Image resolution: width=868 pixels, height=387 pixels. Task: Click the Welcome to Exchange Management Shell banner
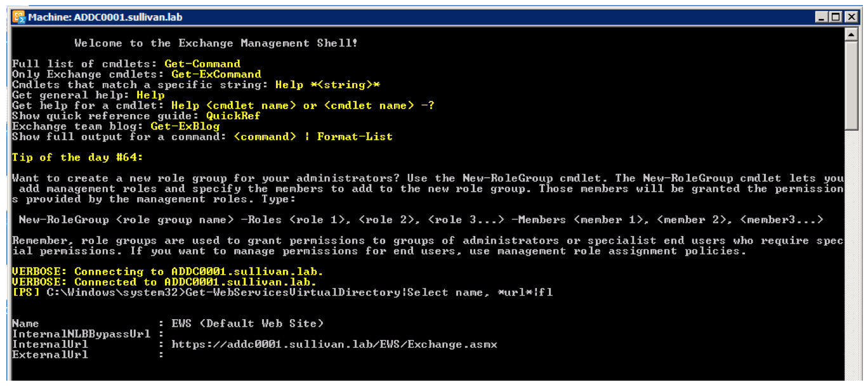[216, 43]
